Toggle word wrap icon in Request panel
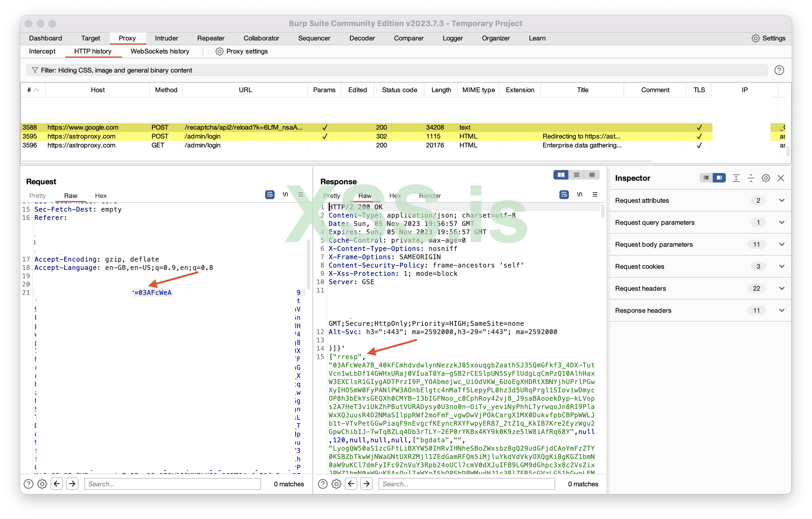The image size is (812, 519). pos(270,195)
